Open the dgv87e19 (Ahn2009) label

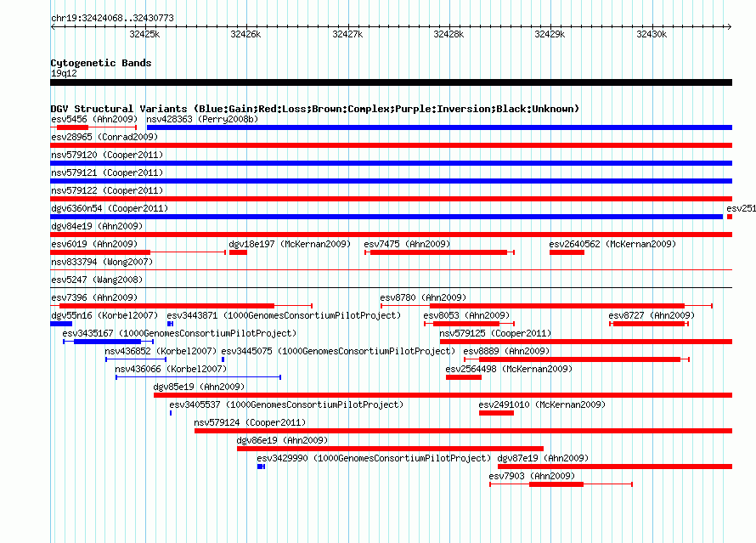[x=543, y=458]
